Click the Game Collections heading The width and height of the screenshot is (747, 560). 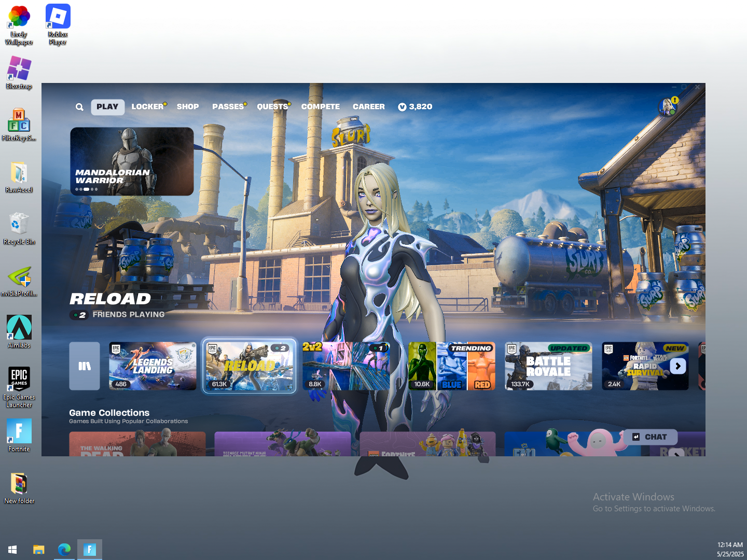point(109,413)
